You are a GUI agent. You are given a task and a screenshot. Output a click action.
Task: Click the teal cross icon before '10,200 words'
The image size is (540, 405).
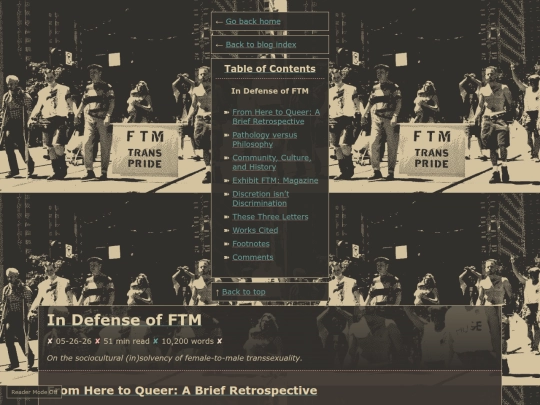coord(155,341)
